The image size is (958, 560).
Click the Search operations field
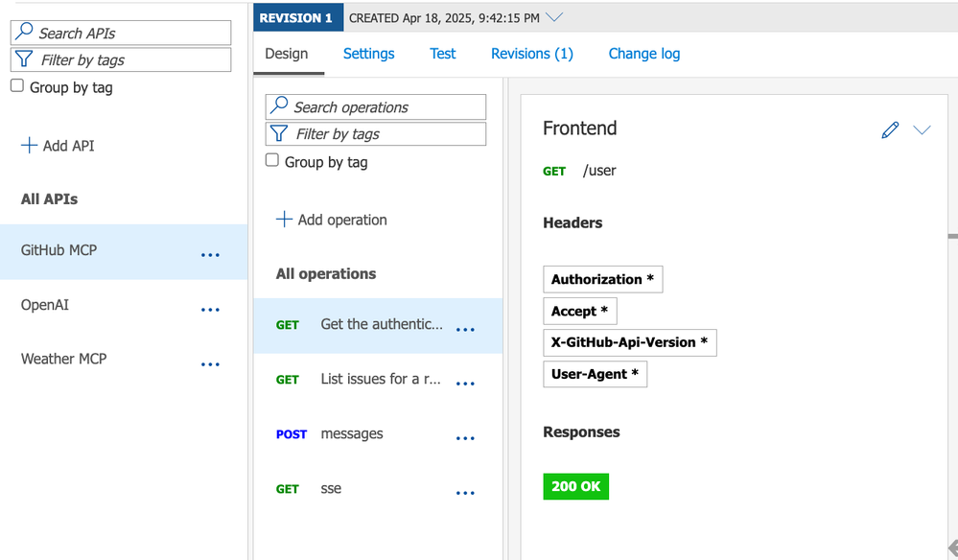click(x=376, y=107)
